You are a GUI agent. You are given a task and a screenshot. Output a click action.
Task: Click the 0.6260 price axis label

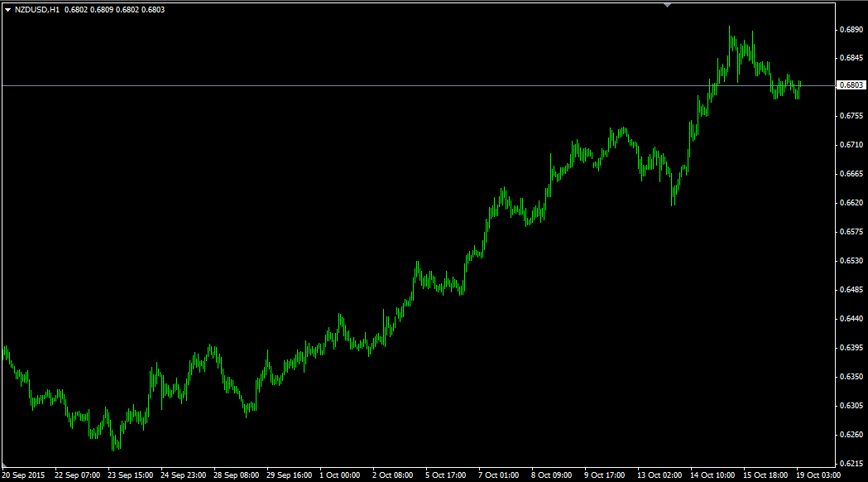pyautogui.click(x=851, y=434)
